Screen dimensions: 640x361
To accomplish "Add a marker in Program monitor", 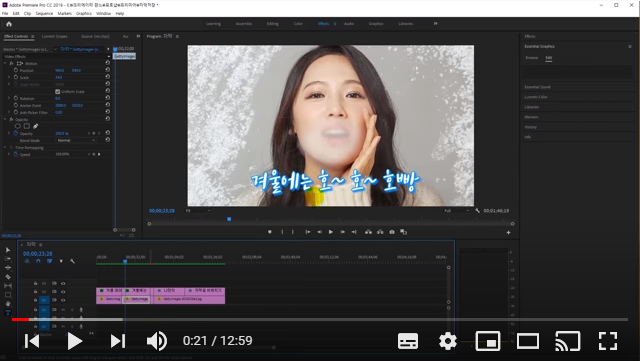I will pyautogui.click(x=270, y=232).
